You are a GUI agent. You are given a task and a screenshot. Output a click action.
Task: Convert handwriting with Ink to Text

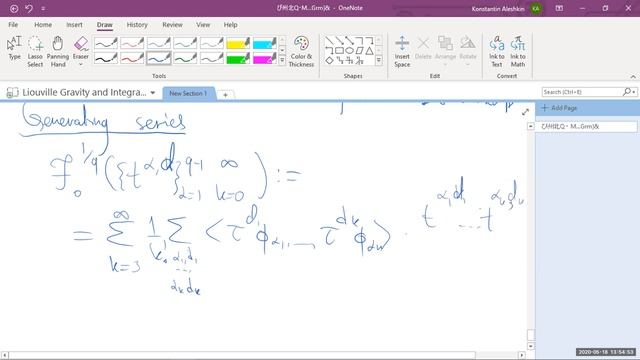[497, 51]
